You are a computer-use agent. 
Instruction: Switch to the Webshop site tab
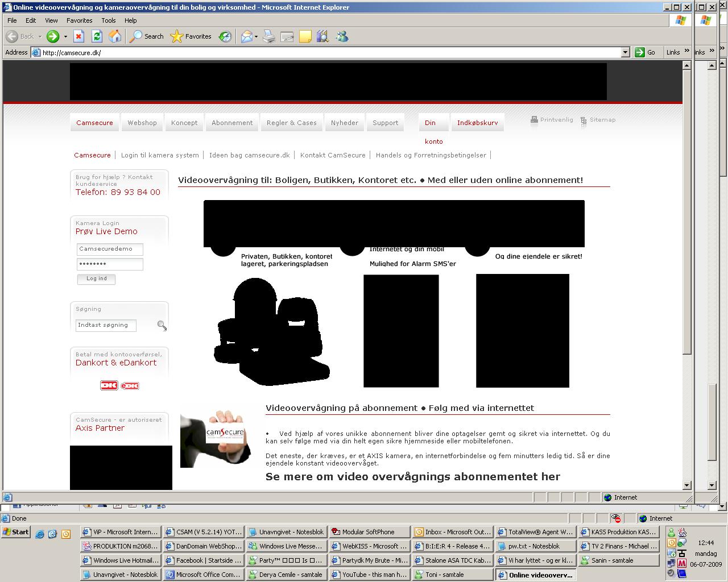point(142,123)
